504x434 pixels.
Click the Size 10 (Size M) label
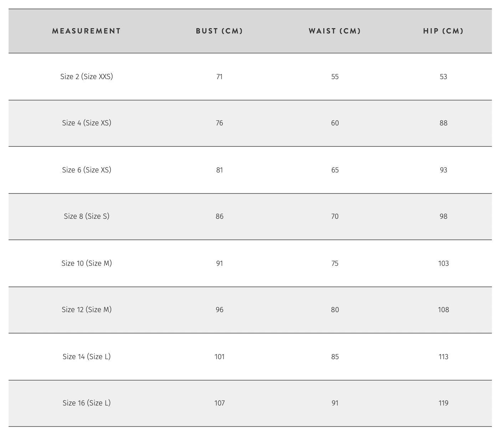(87, 263)
